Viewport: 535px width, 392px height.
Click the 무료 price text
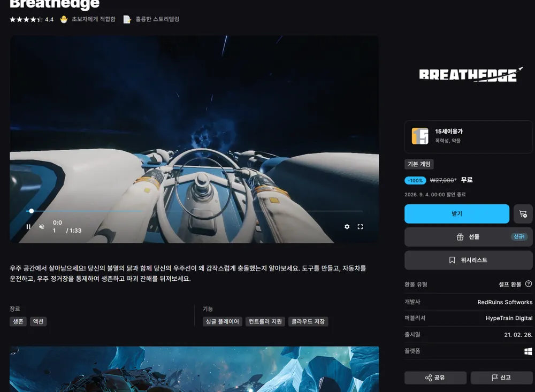[467, 180]
